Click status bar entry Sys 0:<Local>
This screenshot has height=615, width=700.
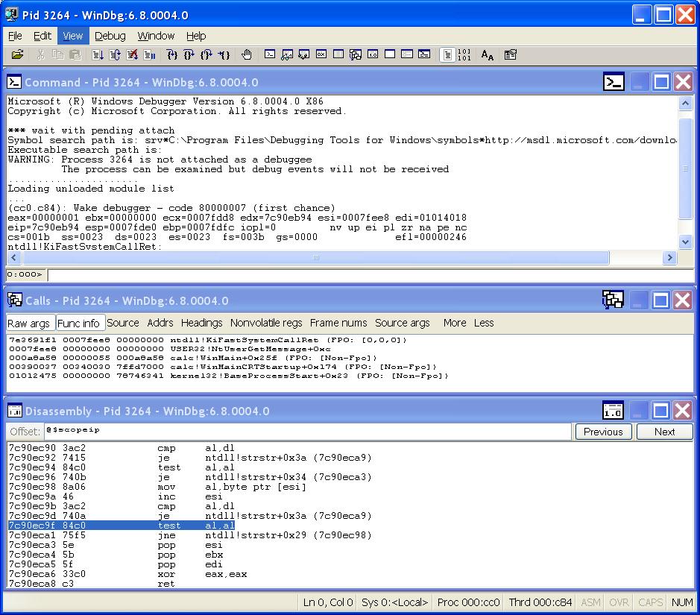pyautogui.click(x=394, y=602)
